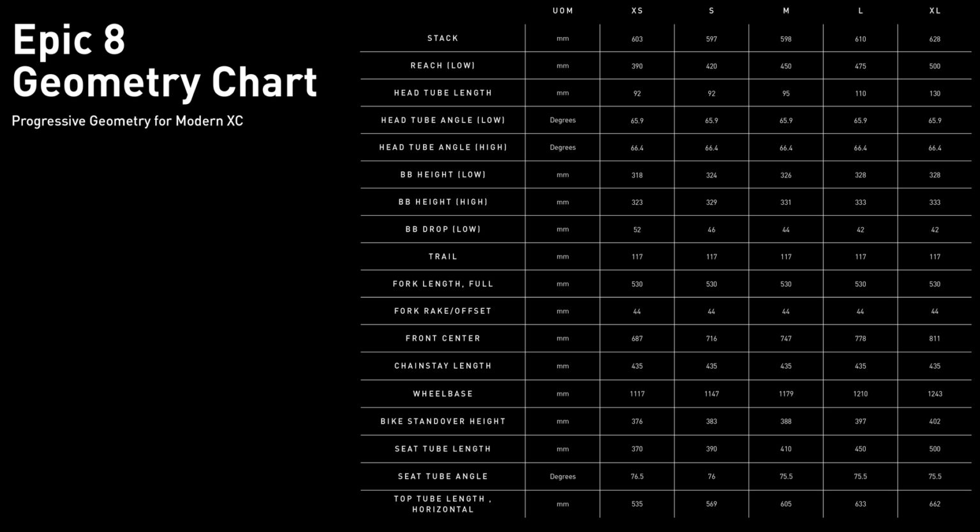The width and height of the screenshot is (980, 532).
Task: Click the STACK row label
Action: [x=443, y=38]
